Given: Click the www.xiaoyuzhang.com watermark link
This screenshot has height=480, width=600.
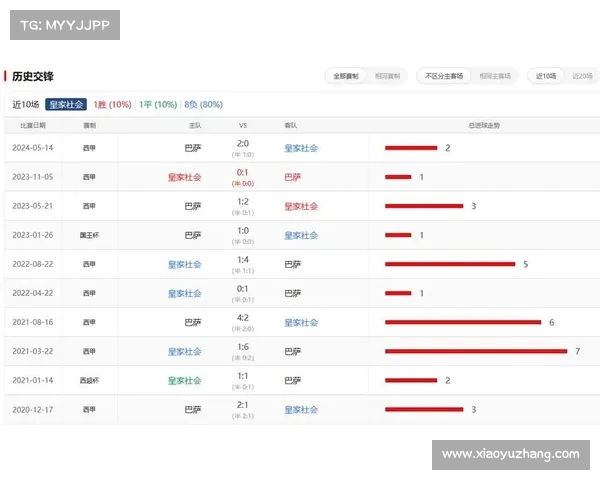Looking at the screenshot, I should tap(510, 454).
